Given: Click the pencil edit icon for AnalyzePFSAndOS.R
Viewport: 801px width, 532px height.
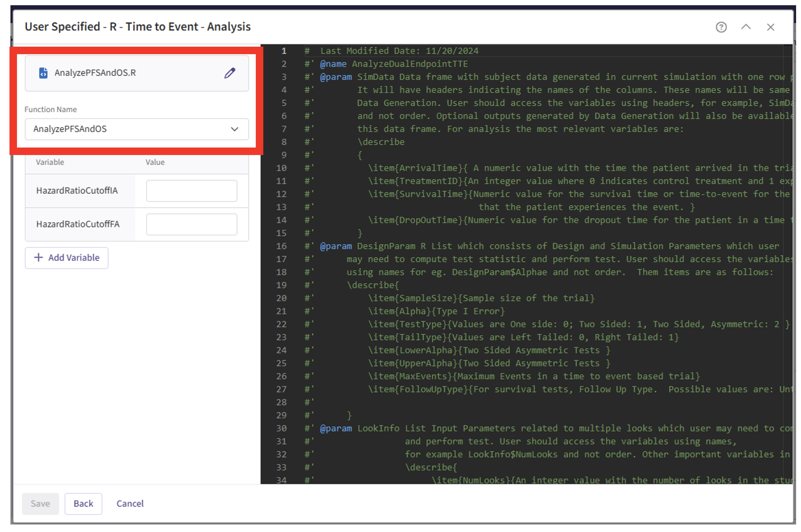Looking at the screenshot, I should 230,73.
